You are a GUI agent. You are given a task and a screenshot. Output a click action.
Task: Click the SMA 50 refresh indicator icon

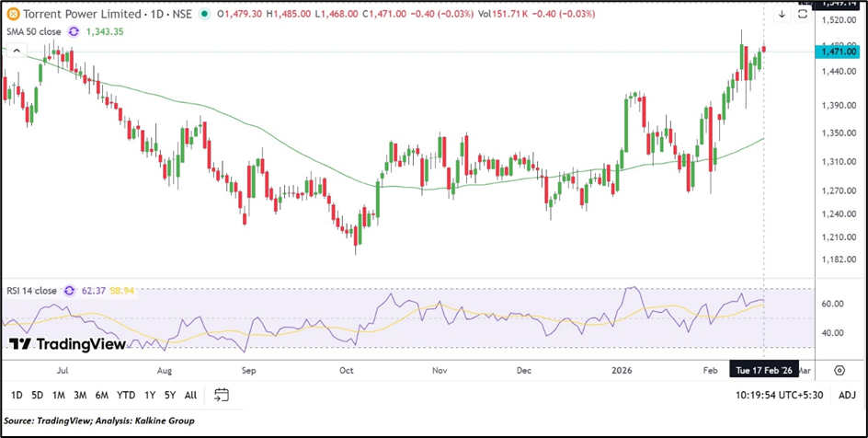coord(73,31)
